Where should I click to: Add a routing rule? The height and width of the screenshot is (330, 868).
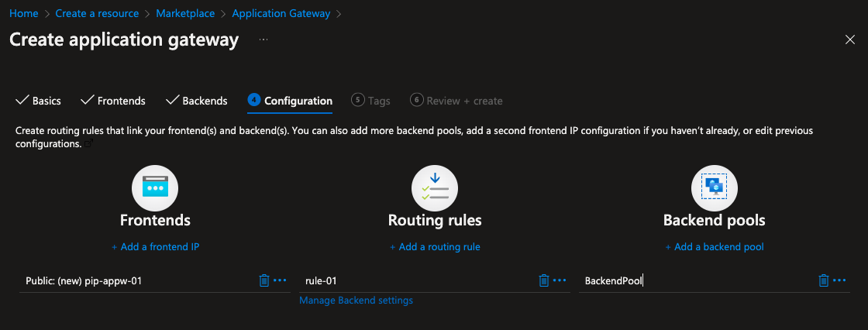pos(435,247)
